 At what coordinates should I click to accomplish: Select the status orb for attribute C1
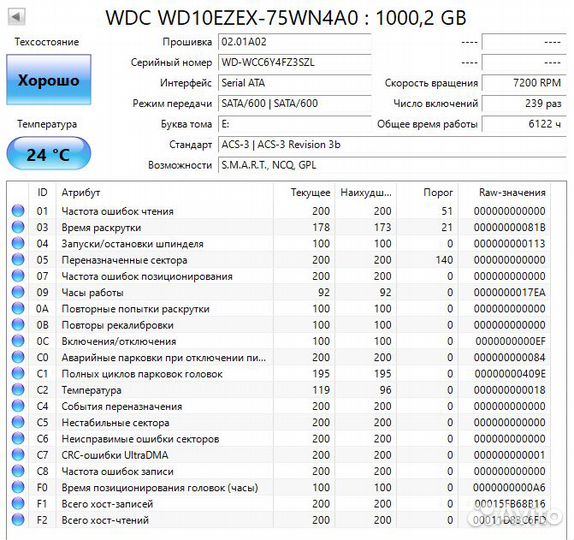18,373
